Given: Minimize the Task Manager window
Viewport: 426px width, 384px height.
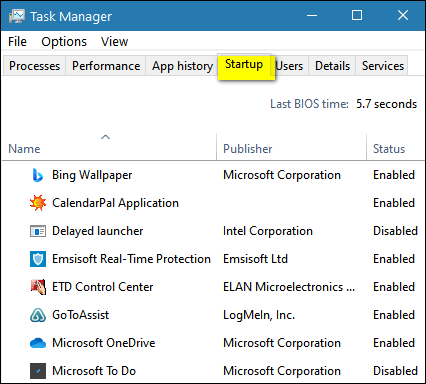Looking at the screenshot, I should click(x=312, y=15).
